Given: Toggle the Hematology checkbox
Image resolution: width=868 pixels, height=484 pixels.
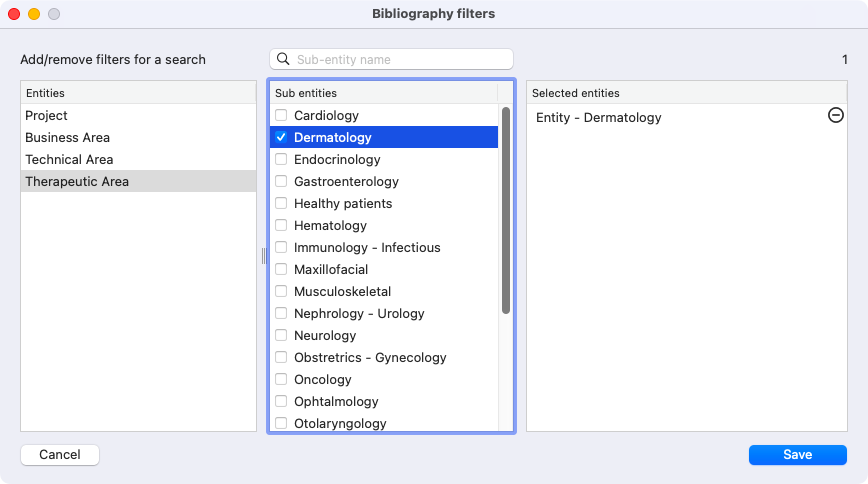Looking at the screenshot, I should click(281, 225).
